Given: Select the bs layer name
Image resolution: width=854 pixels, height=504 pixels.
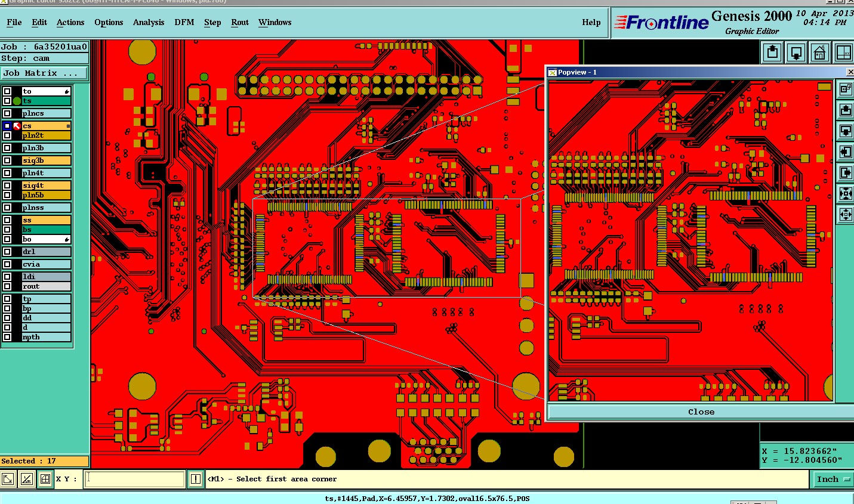Looking at the screenshot, I should pos(46,230).
